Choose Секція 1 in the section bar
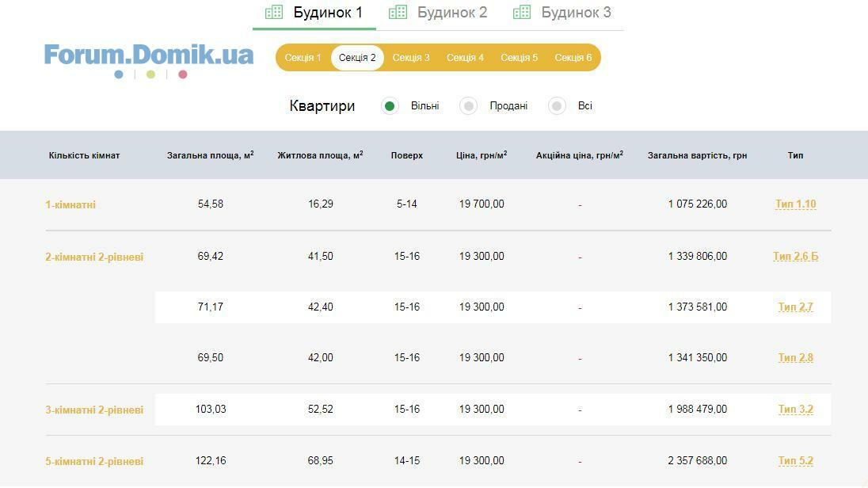868x488 pixels. click(x=303, y=58)
